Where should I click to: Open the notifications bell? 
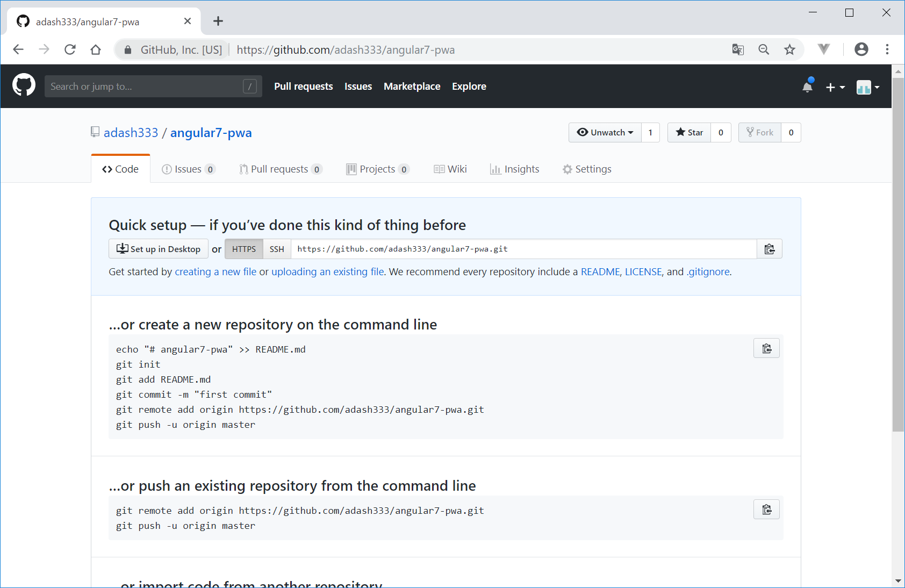807,87
